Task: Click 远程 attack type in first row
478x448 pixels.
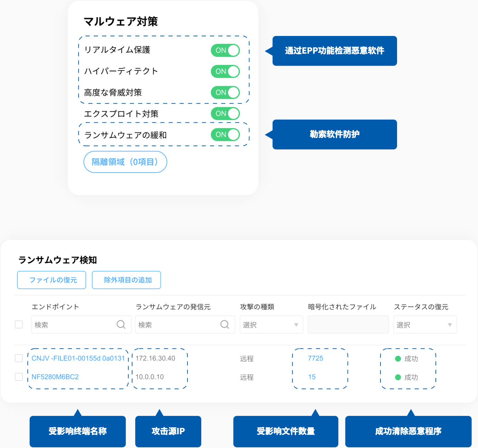Action: [x=247, y=359]
